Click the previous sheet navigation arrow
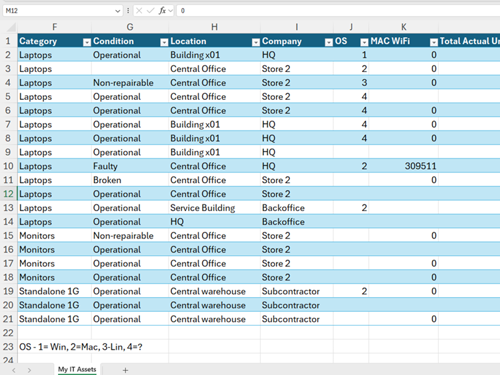The height and width of the screenshot is (375, 500). [14, 370]
